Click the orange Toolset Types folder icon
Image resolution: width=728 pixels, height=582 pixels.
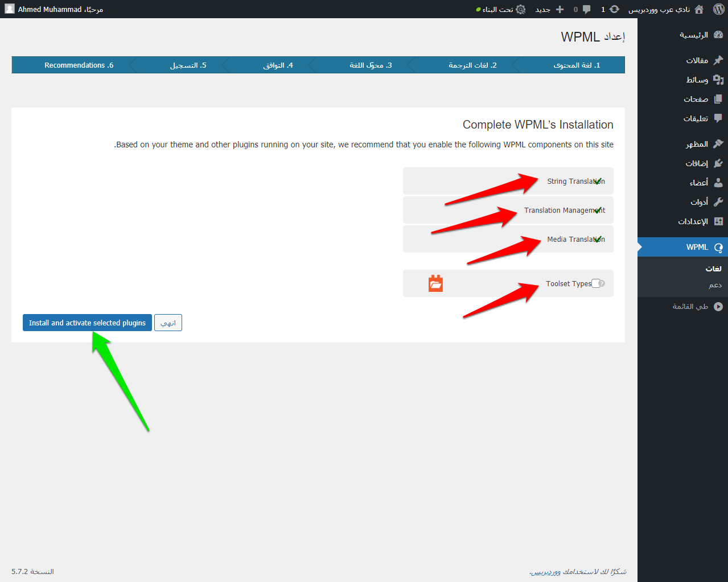(435, 283)
